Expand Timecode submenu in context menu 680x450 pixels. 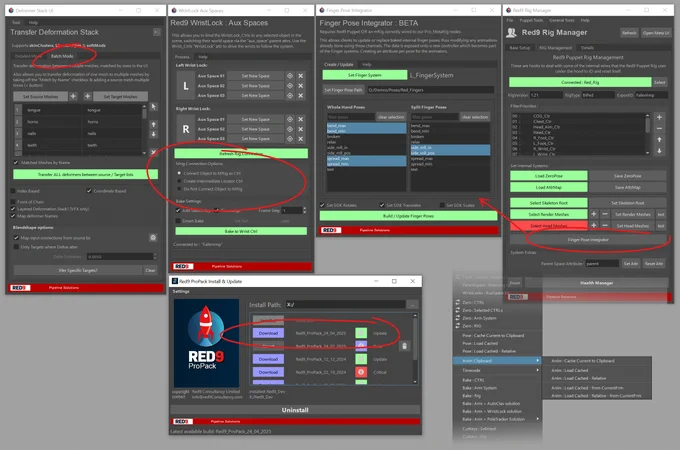538,370
